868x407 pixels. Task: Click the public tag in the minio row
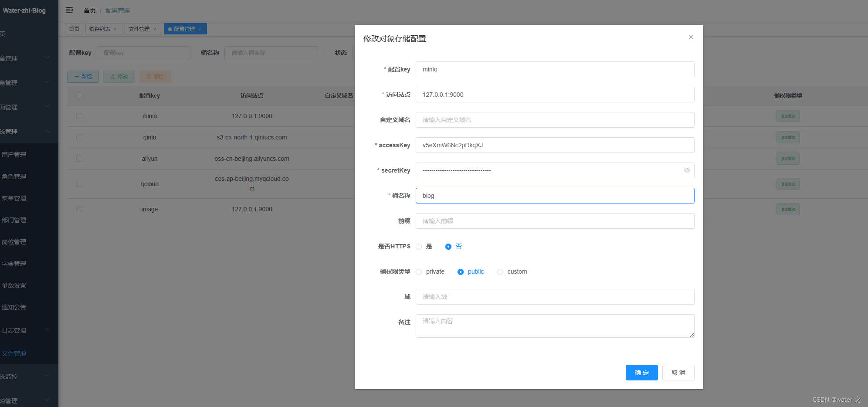788,116
